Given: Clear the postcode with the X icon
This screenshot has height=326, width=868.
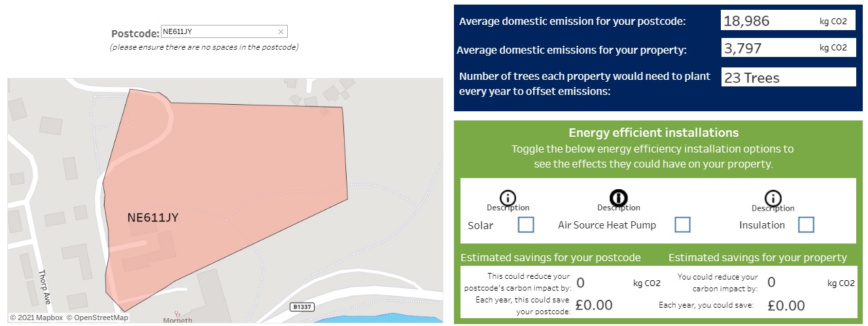Looking at the screenshot, I should (281, 31).
